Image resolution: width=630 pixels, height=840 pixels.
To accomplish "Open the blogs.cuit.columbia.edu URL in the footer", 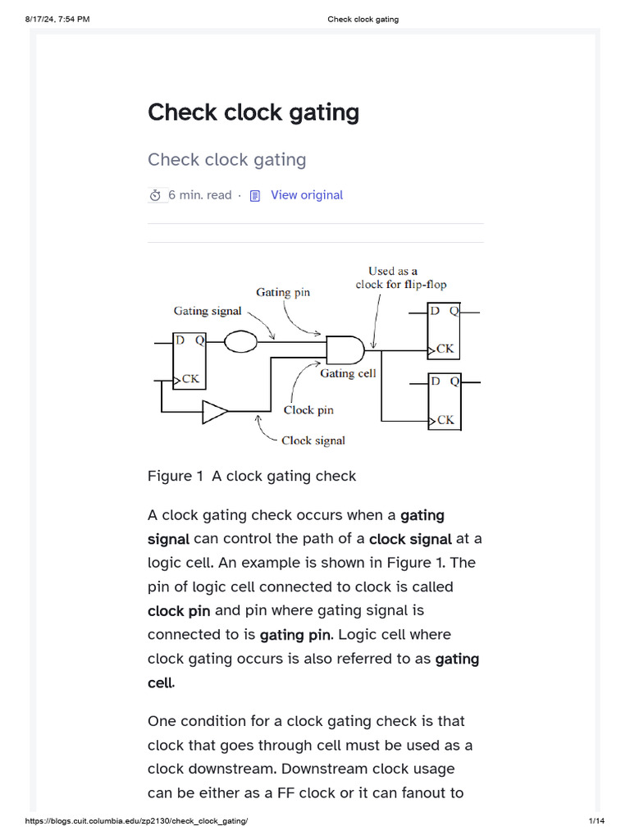I will click(x=136, y=821).
